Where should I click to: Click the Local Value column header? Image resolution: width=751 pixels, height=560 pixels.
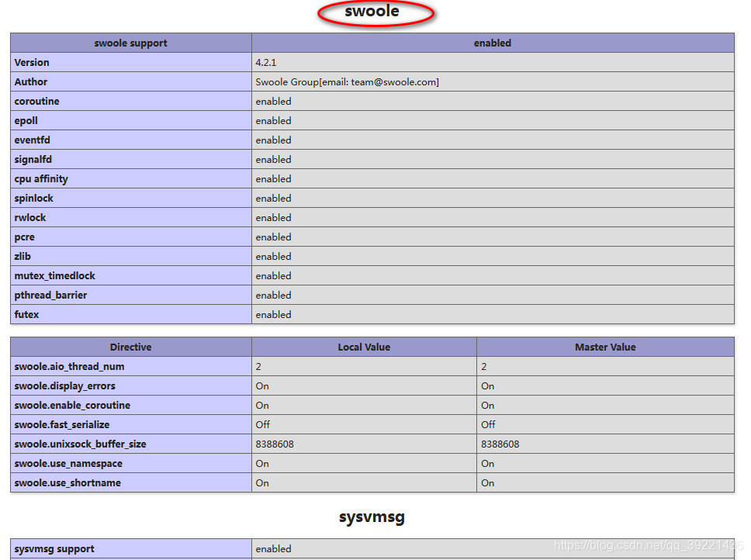[x=363, y=347]
